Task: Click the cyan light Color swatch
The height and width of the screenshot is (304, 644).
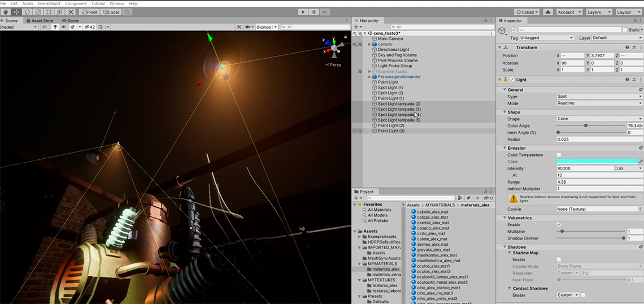Action: [x=597, y=162]
